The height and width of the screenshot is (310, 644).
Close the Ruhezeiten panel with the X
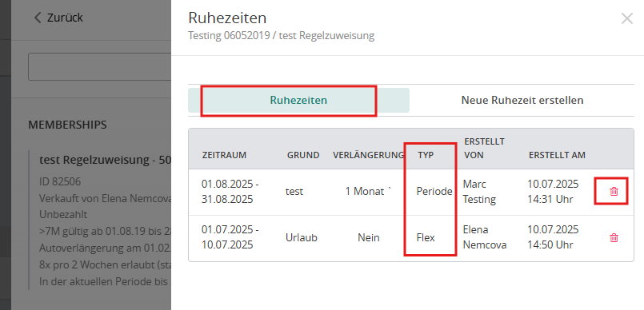[626, 18]
